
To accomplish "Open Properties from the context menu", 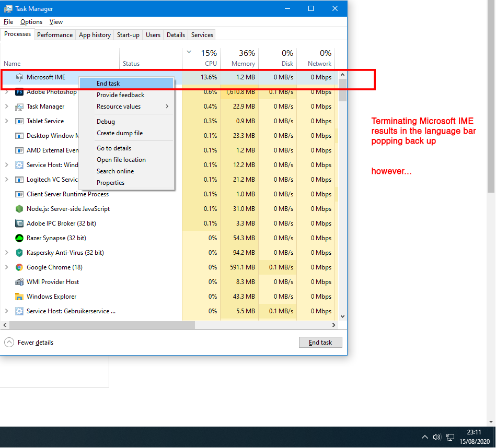I will 126,183.
